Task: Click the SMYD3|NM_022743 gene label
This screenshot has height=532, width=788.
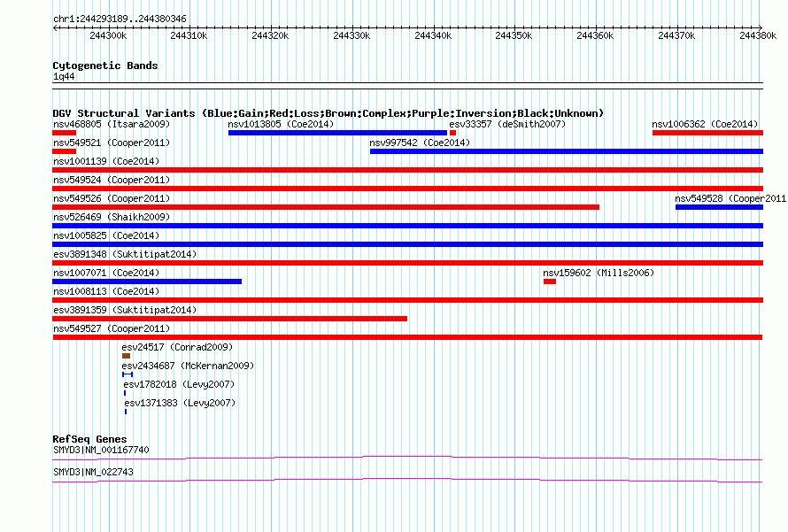Action: click(93, 472)
